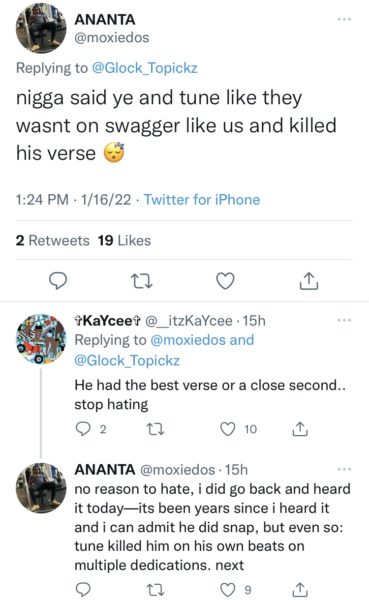Open more options on KaYcee's reply
This screenshot has width=369, height=600.
pyautogui.click(x=344, y=320)
